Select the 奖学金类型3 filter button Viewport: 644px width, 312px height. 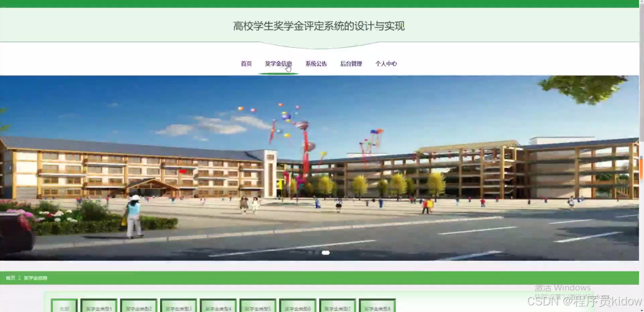click(x=178, y=306)
